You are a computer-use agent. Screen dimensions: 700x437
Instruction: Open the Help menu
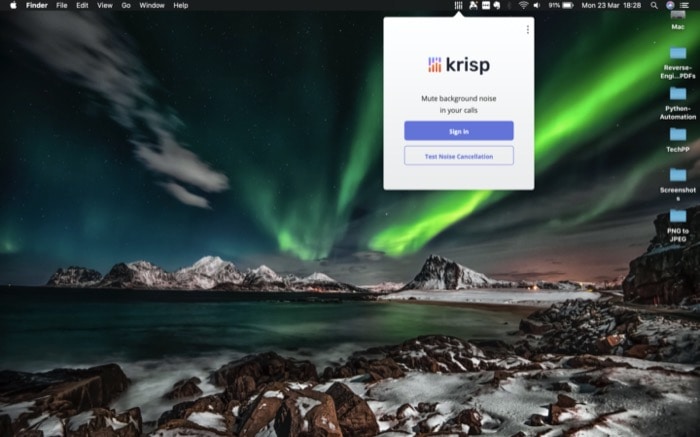coord(181,5)
